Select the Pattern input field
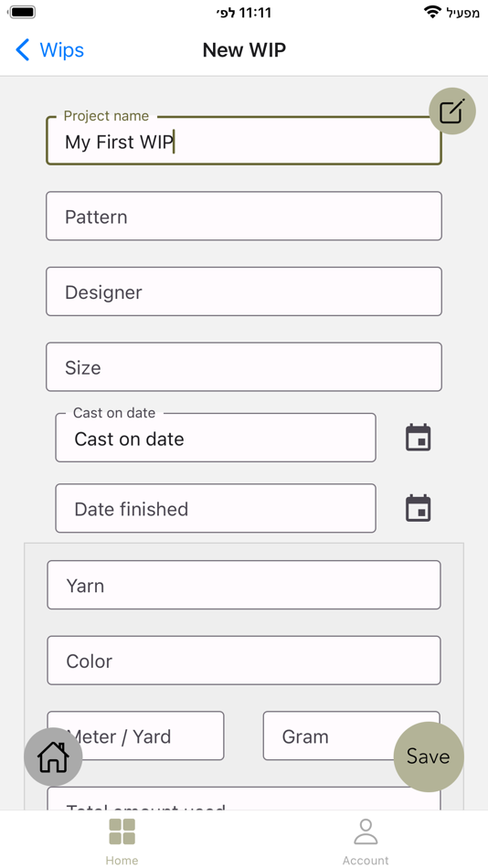This screenshot has height=868, width=488. point(244,216)
